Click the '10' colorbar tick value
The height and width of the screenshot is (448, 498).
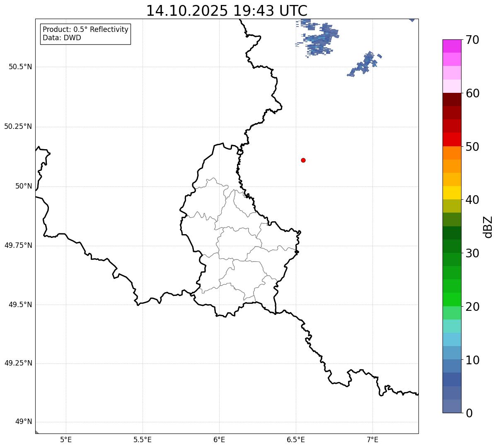[x=472, y=360]
